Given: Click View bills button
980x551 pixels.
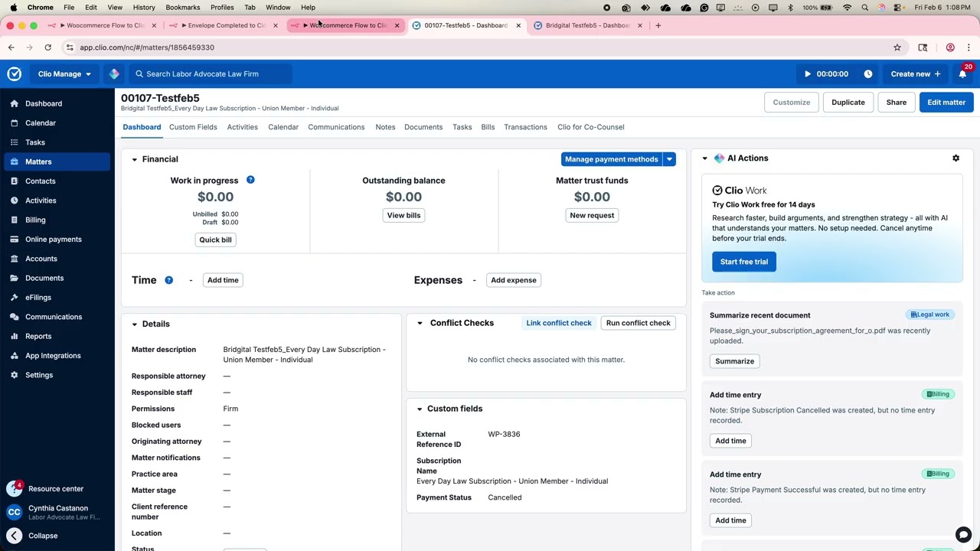Looking at the screenshot, I should pos(403,216).
